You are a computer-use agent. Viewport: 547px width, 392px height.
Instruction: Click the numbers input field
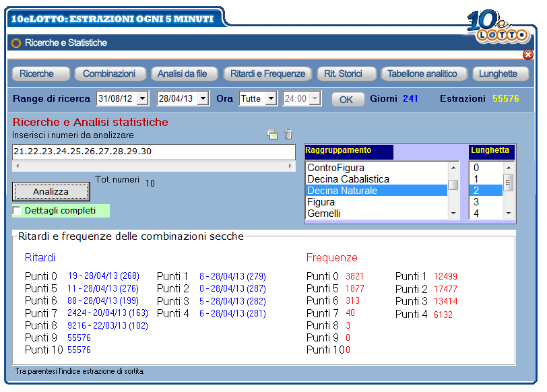click(x=154, y=152)
